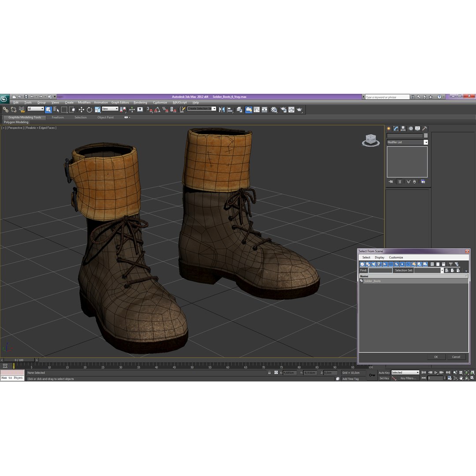
Task: Open Select by Name tool
Action: pos(56,110)
